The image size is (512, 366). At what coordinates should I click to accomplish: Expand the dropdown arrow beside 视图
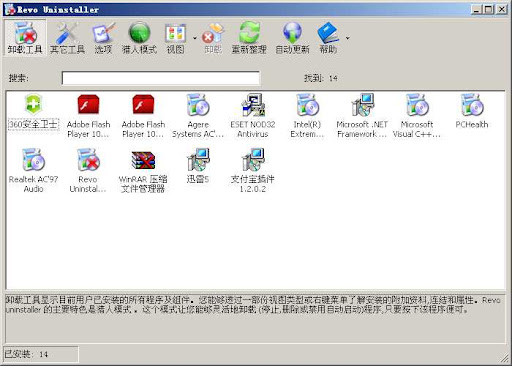195,38
